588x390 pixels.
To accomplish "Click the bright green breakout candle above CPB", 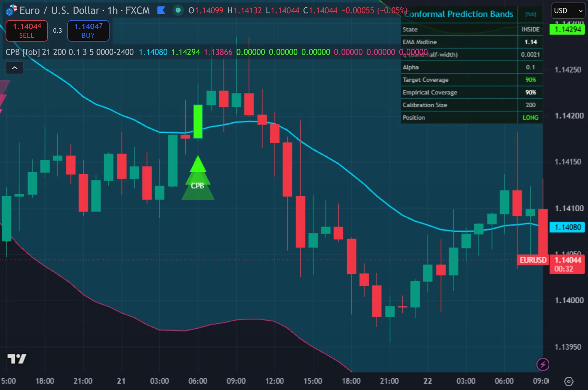I will [198, 121].
